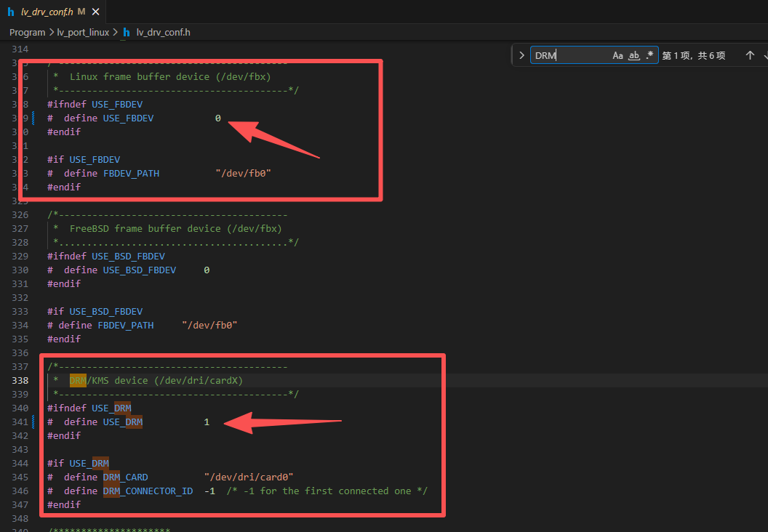This screenshot has width=768, height=532.
Task: Select line number 314 in the gutter
Action: coord(20,49)
